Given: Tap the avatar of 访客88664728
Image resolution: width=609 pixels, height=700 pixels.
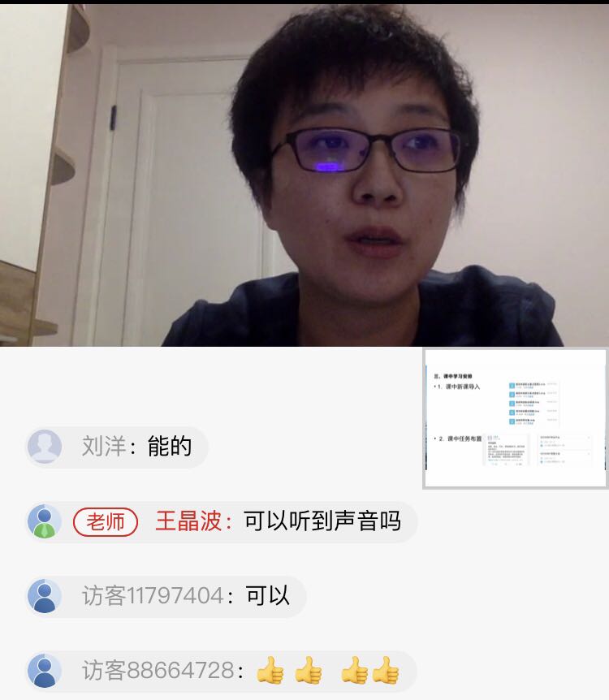Looking at the screenshot, I should 45,671.
